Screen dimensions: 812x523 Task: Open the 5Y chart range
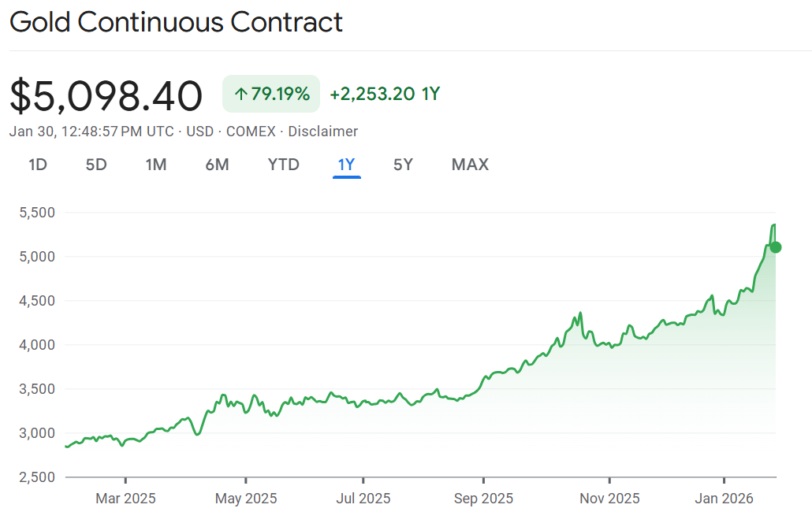[403, 165]
